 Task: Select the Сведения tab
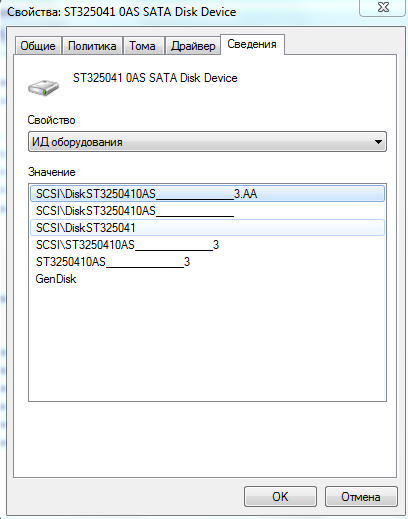(252, 44)
